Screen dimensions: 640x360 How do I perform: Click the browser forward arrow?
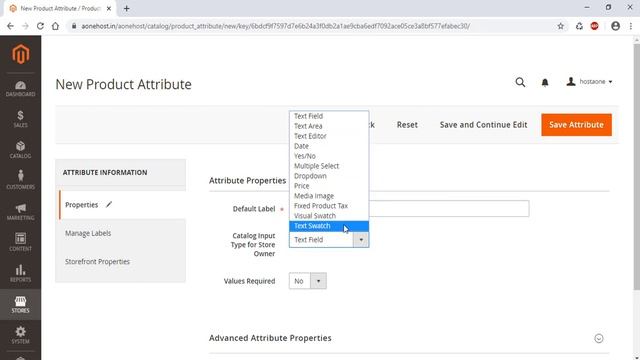coord(25,26)
